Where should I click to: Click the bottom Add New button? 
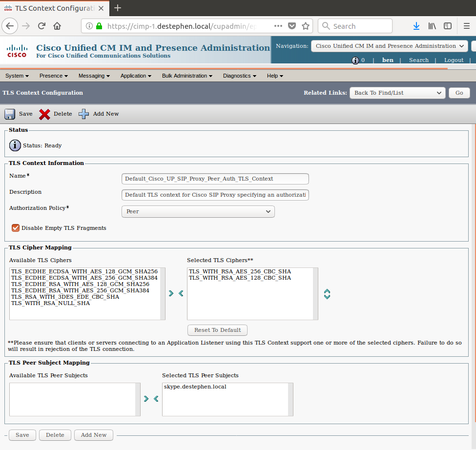(x=94, y=435)
